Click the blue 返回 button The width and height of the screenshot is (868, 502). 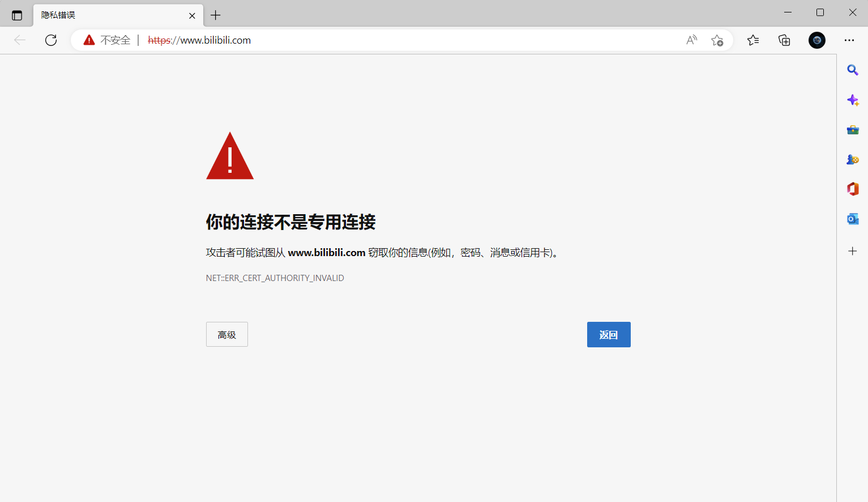coord(608,335)
